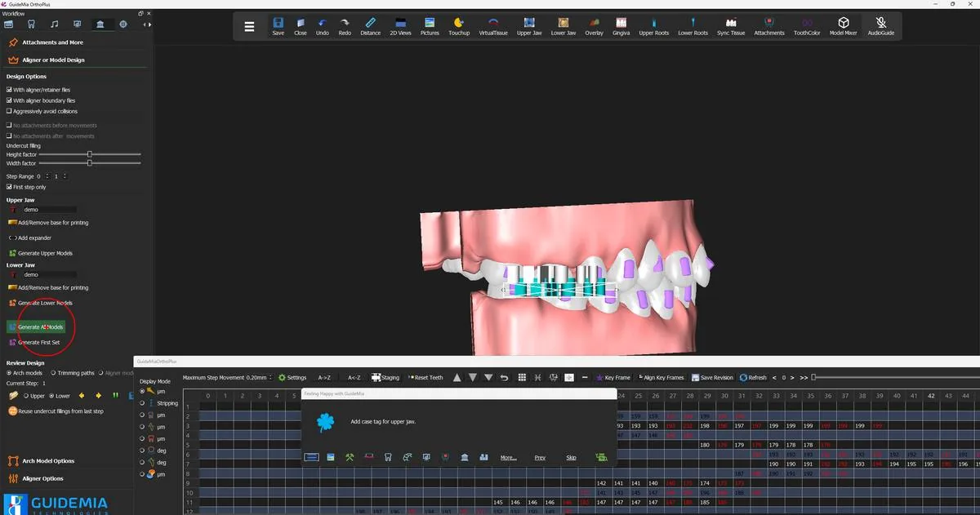Viewport: 980px width, 515px height.
Task: Open the ToothColor tool
Action: pos(807,26)
